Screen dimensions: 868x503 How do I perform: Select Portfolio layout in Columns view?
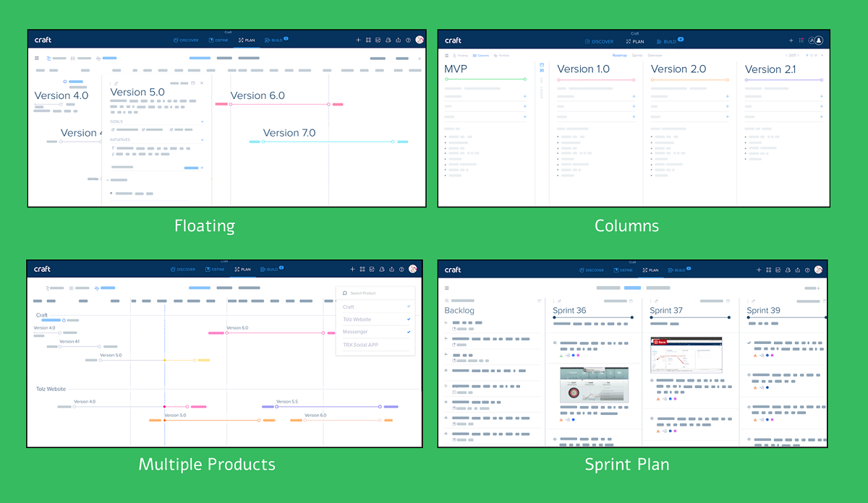coord(502,55)
